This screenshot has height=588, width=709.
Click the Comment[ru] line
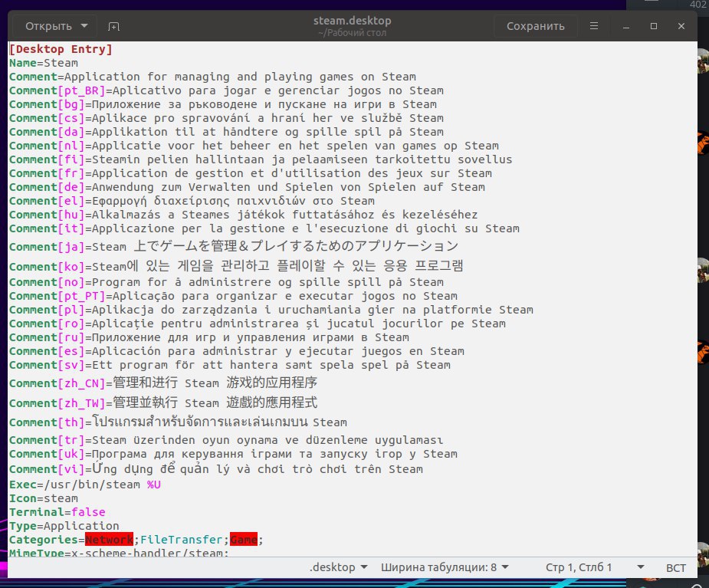tap(209, 337)
